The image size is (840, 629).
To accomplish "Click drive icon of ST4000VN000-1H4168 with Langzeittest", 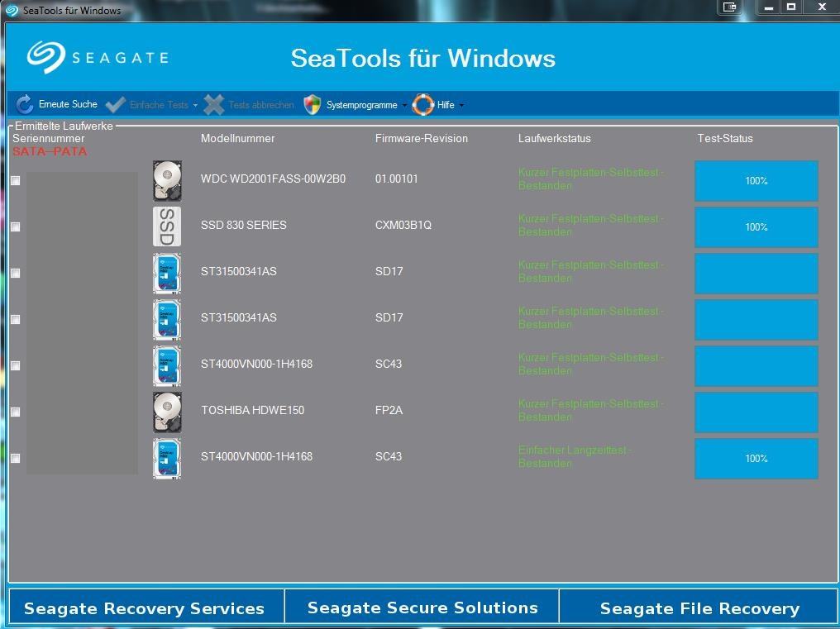I will 167,458.
